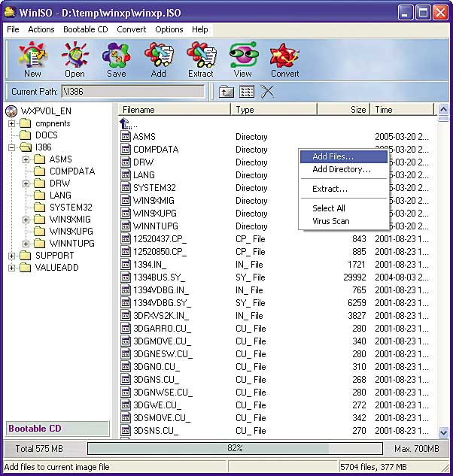Click the WinISO title bar application icon
Image resolution: width=453 pixels, height=476 pixels.
coord(10,12)
